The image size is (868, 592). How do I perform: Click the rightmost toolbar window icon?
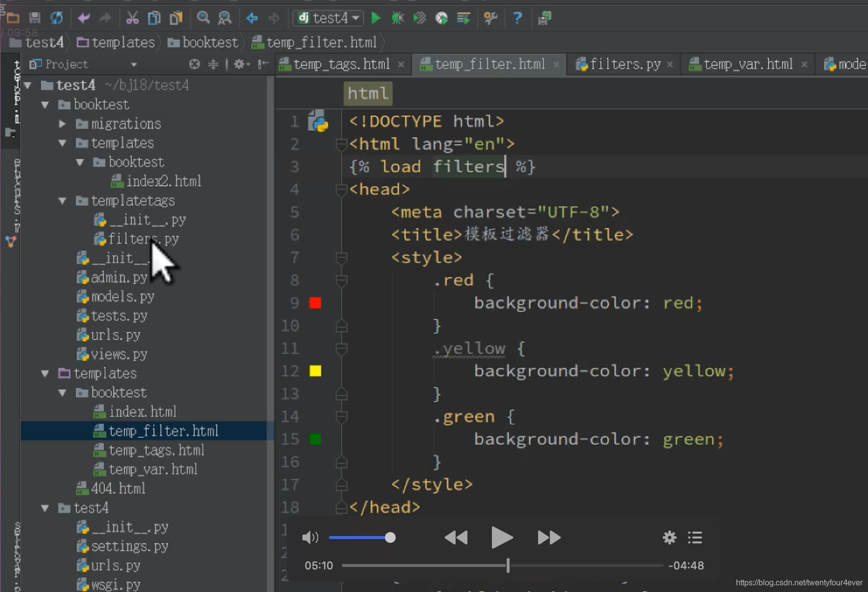[544, 18]
